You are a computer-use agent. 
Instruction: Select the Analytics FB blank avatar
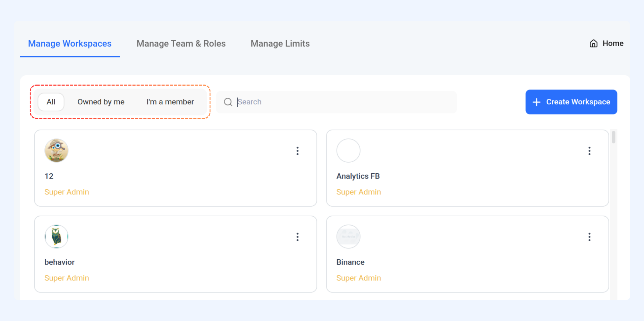(348, 150)
